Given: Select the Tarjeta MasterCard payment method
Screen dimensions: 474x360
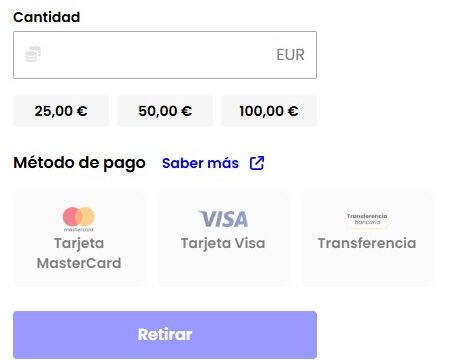Looking at the screenshot, I should [79, 238].
